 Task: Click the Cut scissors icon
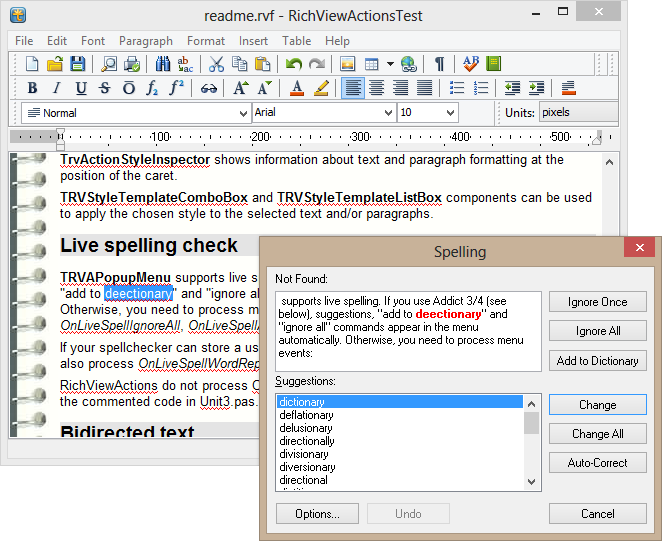[216, 64]
